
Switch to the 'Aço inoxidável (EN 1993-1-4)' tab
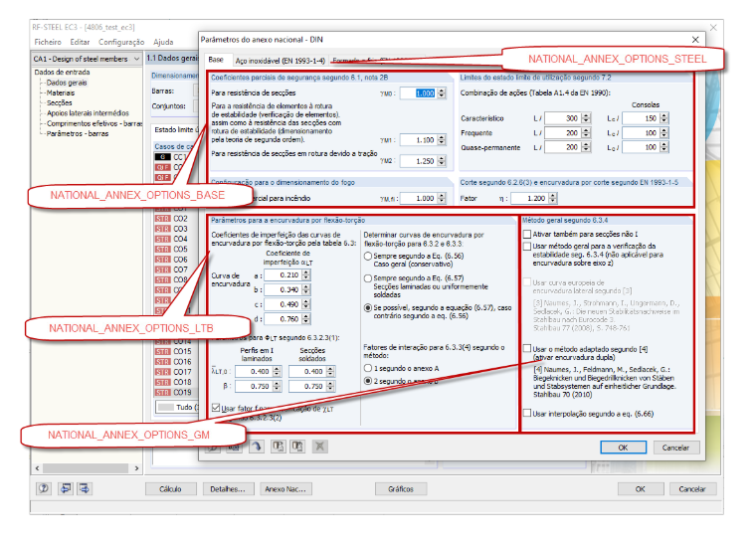[x=281, y=61]
